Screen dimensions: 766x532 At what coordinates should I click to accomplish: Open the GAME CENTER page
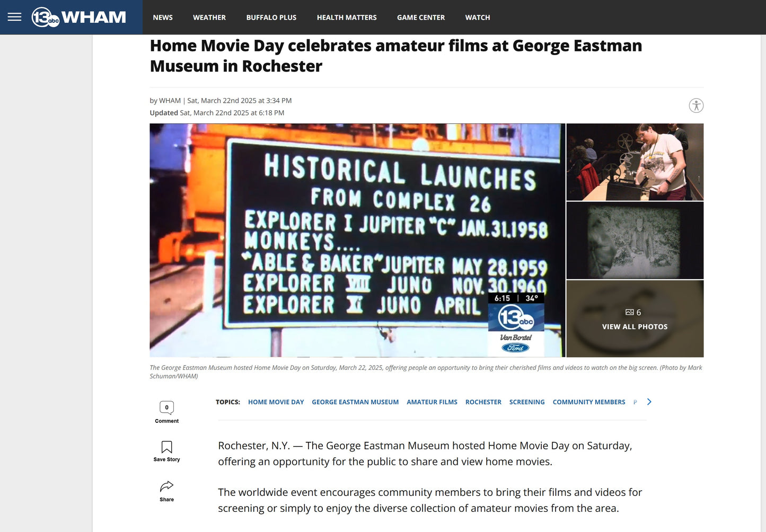pos(420,17)
